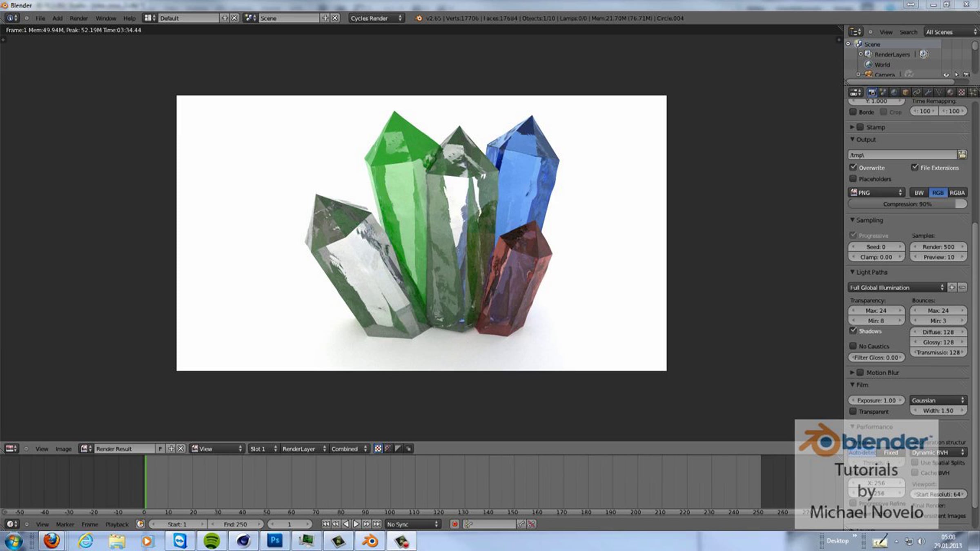Click the record auto-keyframe button
The image size is (980, 551).
[x=454, y=524]
